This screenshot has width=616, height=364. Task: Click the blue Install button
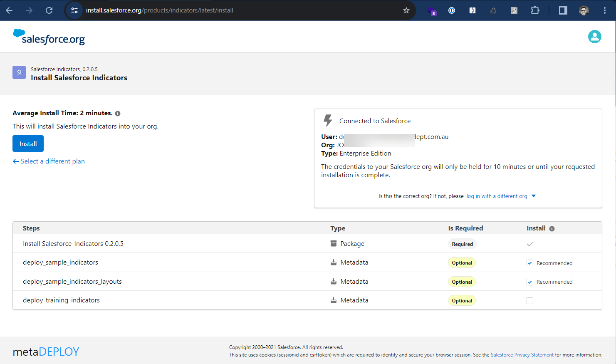pyautogui.click(x=28, y=144)
